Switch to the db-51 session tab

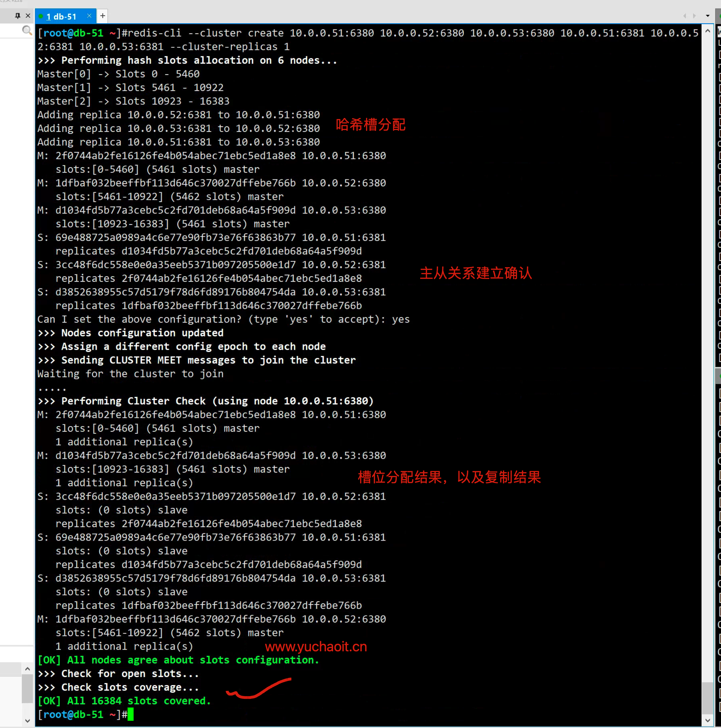pos(61,17)
